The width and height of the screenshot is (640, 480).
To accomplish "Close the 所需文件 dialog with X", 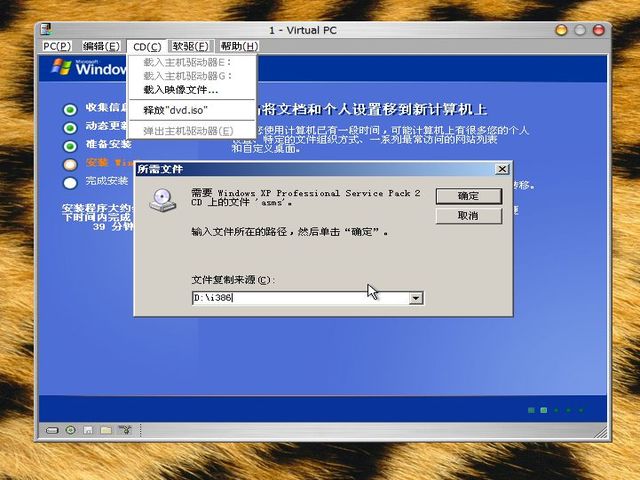I will pos(502,169).
